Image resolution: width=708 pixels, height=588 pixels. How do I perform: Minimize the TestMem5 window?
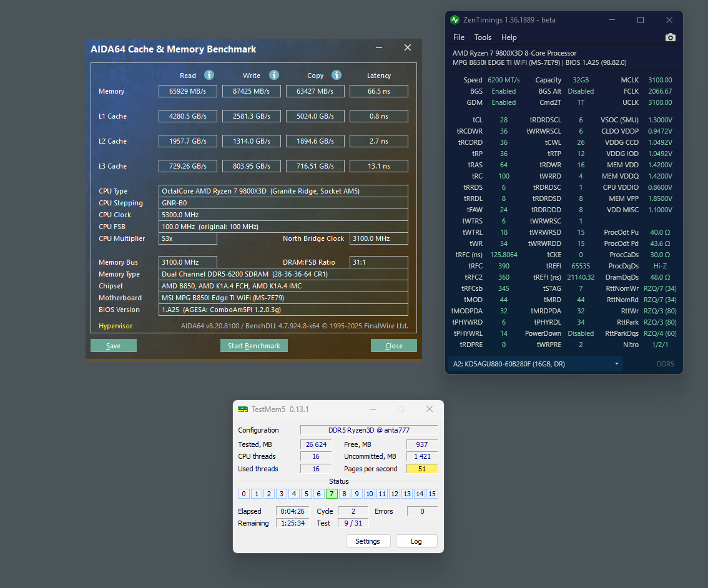(x=373, y=409)
